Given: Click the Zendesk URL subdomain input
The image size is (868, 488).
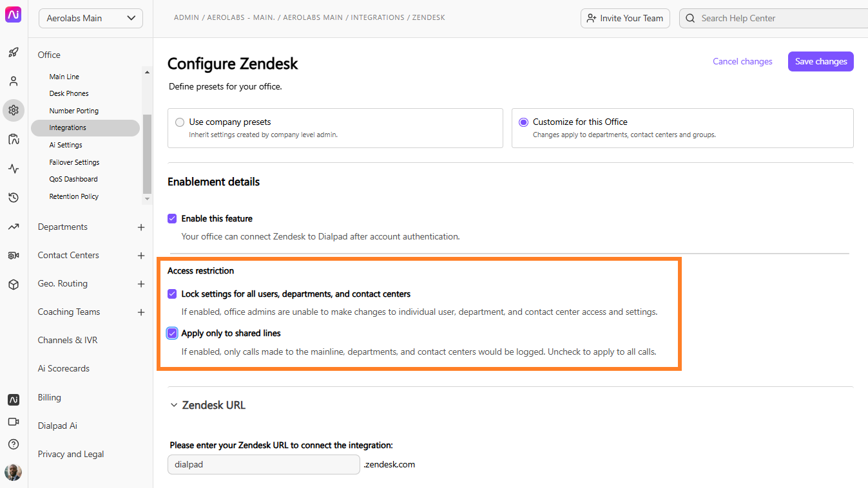Looking at the screenshot, I should pos(264,464).
